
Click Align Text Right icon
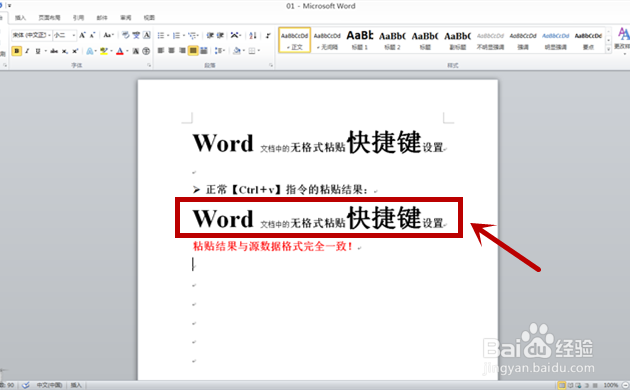point(182,51)
